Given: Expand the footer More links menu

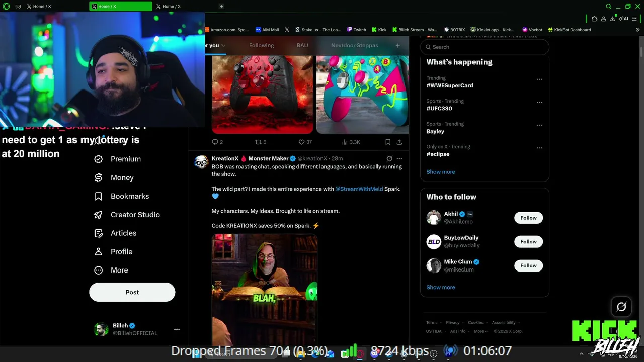Looking at the screenshot, I should pos(481,331).
